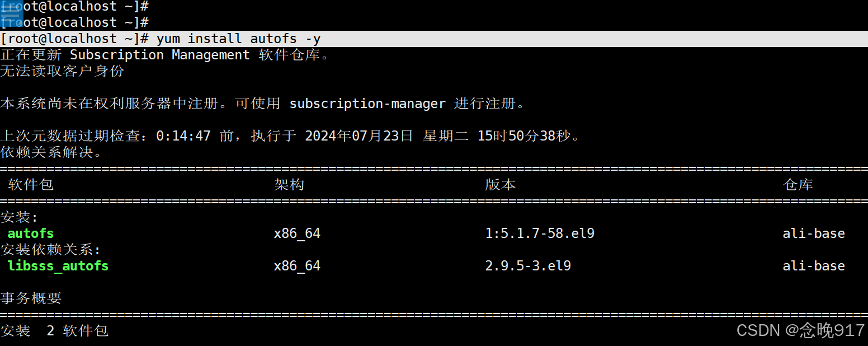Image resolution: width=868 pixels, height=346 pixels.
Task: Click the x86_64 architecture for libsss_autofs
Action: (297, 266)
